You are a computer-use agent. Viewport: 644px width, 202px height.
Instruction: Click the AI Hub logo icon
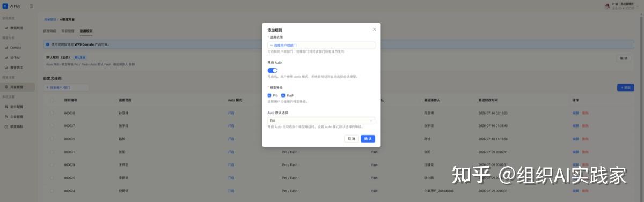tap(5, 6)
